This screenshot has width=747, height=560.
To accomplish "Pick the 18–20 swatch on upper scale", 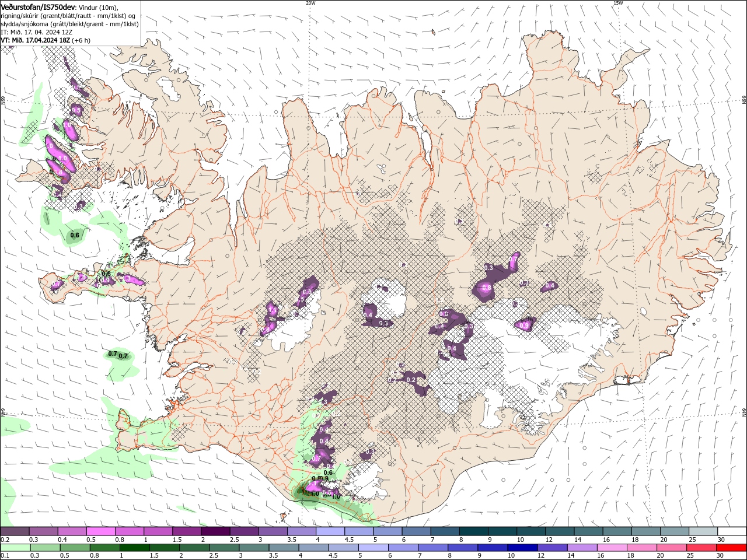I will click(645, 531).
